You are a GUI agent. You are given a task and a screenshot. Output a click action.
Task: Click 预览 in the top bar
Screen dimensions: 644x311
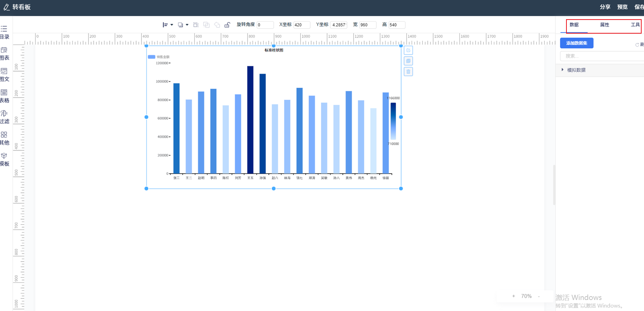click(x=622, y=7)
